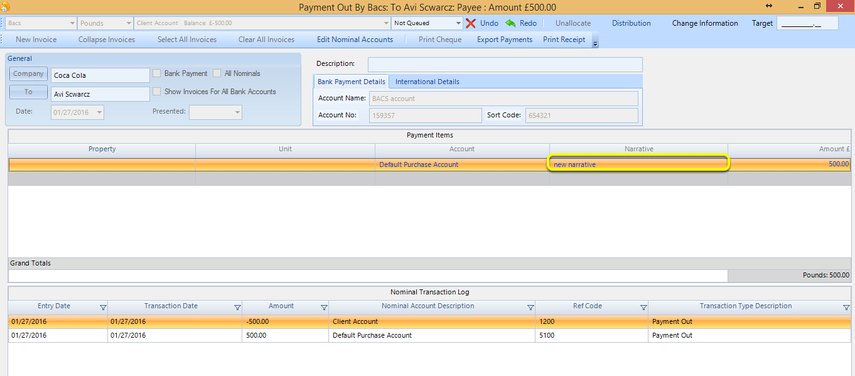The width and height of the screenshot is (855, 376).
Task: Filter the Amount column in transaction log
Action: (324, 307)
